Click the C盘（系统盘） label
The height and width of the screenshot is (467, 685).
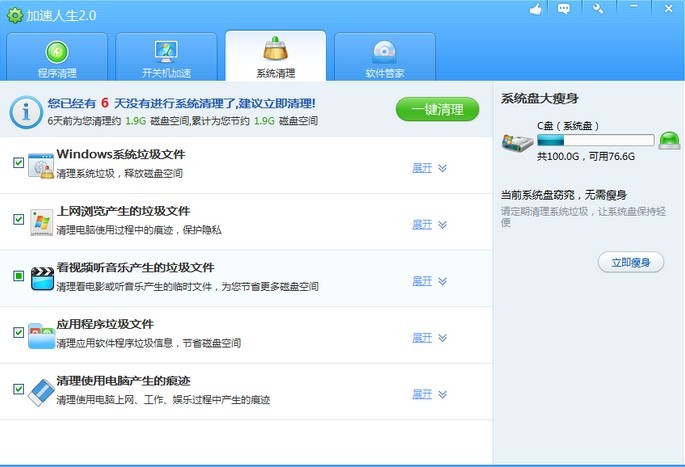(568, 126)
